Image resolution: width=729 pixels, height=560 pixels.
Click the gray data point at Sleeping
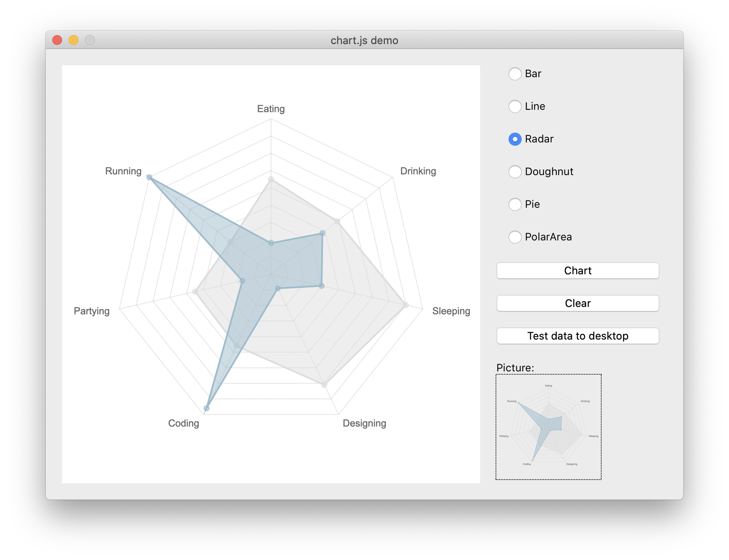click(x=406, y=305)
